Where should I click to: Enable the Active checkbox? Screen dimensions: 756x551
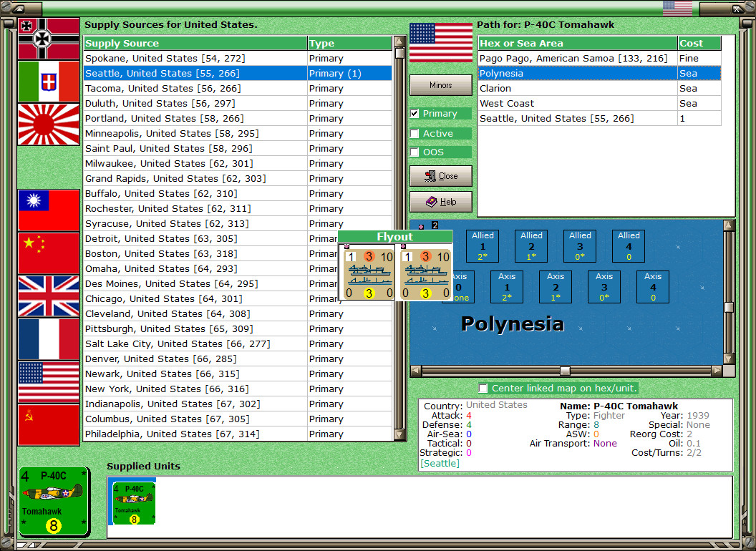pyautogui.click(x=415, y=134)
